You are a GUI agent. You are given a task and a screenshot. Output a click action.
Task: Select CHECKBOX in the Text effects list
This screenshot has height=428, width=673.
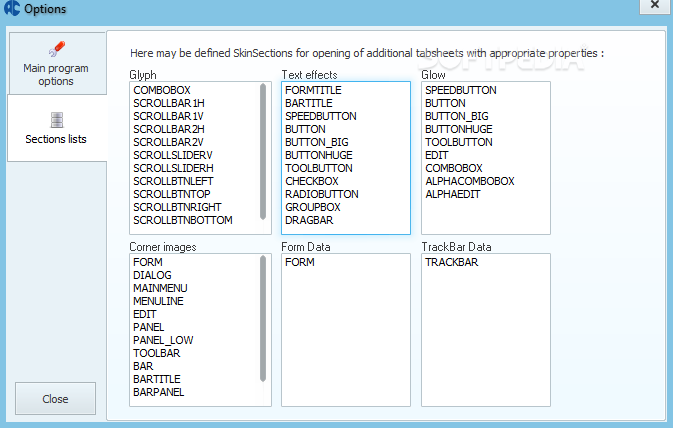coord(312,181)
